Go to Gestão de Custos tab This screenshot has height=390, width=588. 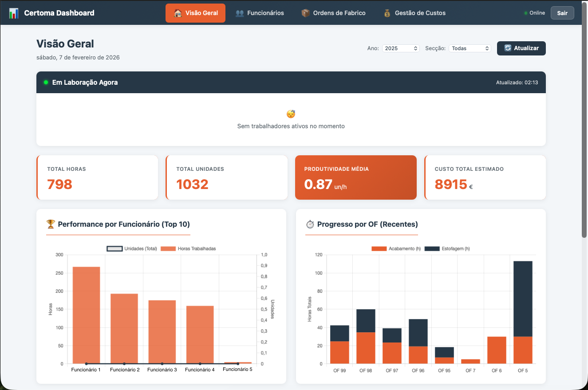coord(414,13)
